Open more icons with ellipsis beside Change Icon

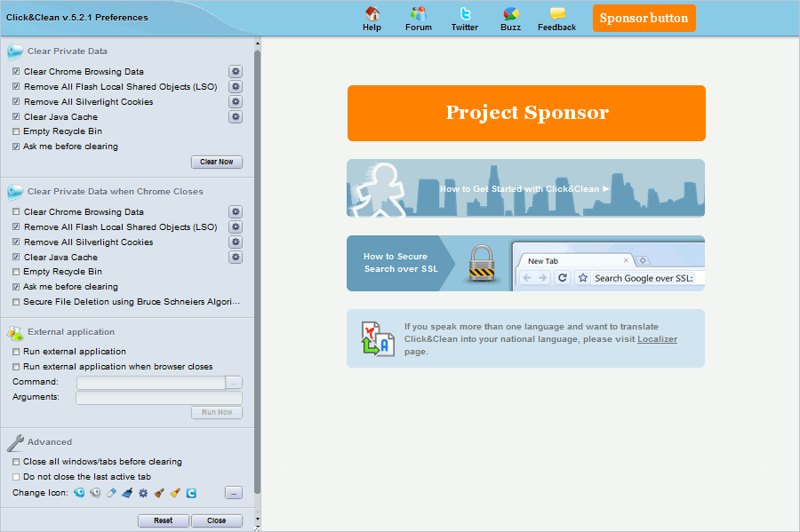tap(234, 493)
